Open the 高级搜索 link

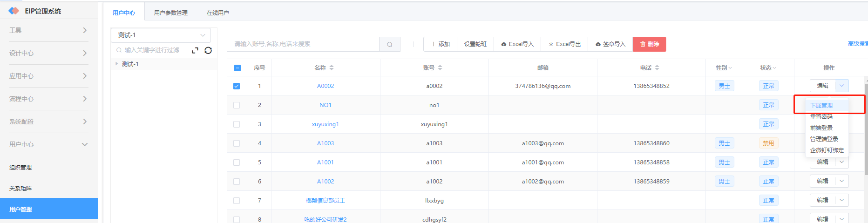click(858, 44)
